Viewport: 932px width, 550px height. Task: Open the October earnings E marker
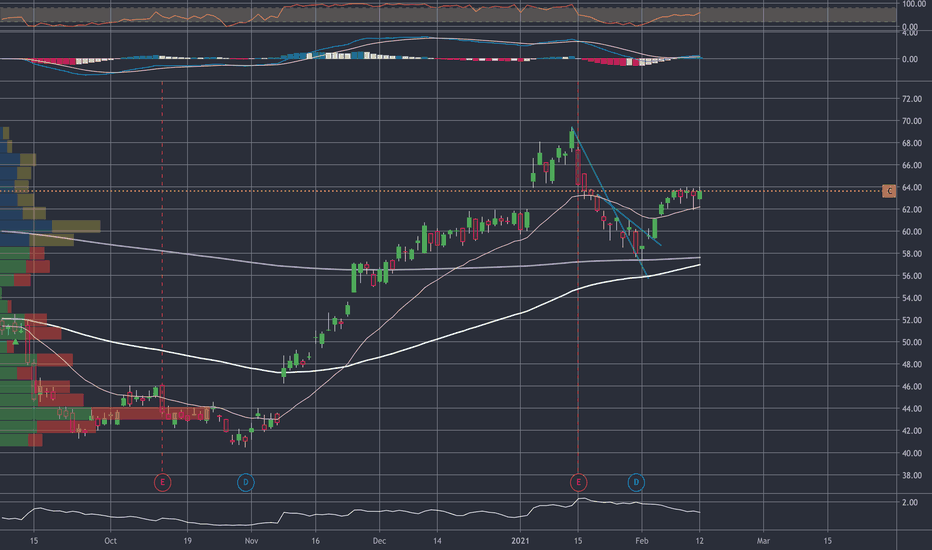coord(162,482)
